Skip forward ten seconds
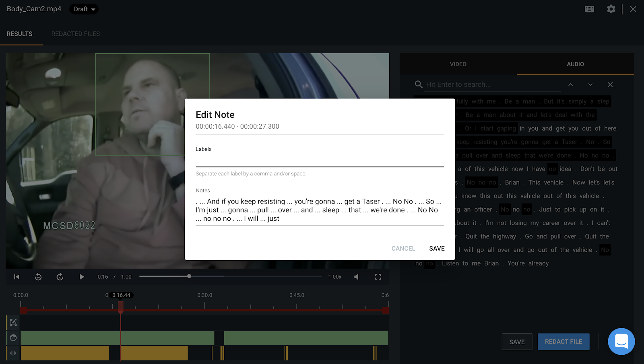The height and width of the screenshot is (364, 644). point(60,277)
